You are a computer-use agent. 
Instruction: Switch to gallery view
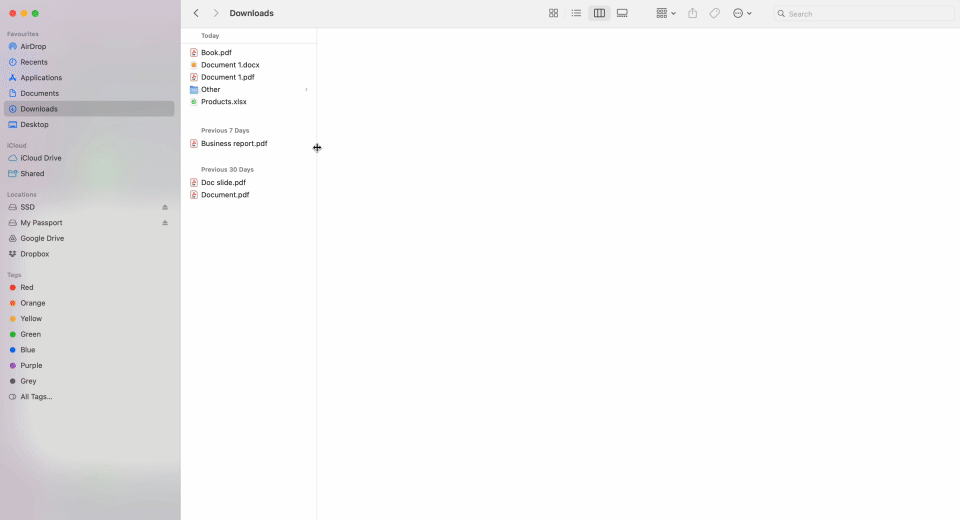622,13
